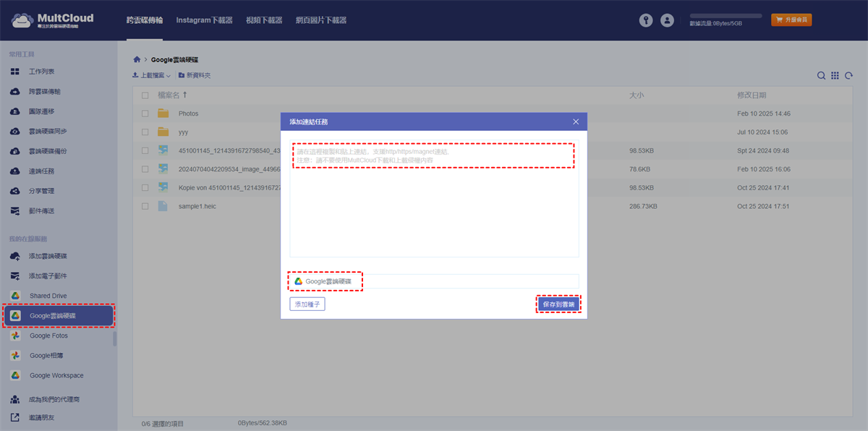This screenshot has height=431, width=868.
Task: Sort by 修改日期 column header
Action: coord(752,95)
